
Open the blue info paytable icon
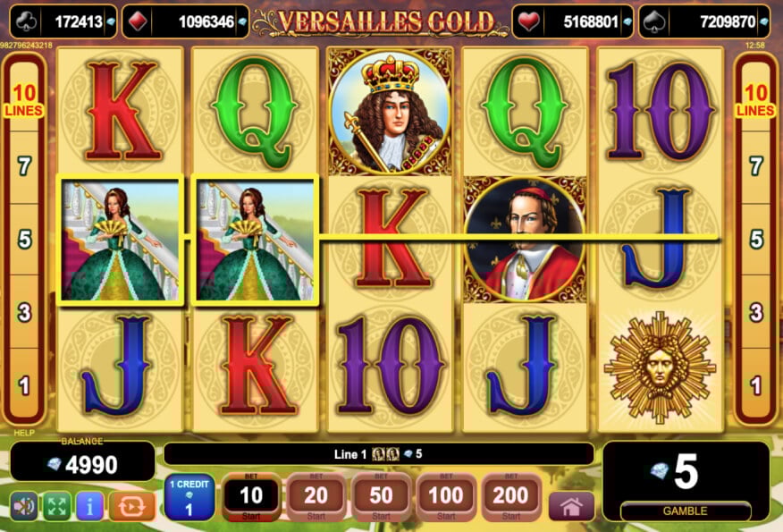[x=89, y=507]
